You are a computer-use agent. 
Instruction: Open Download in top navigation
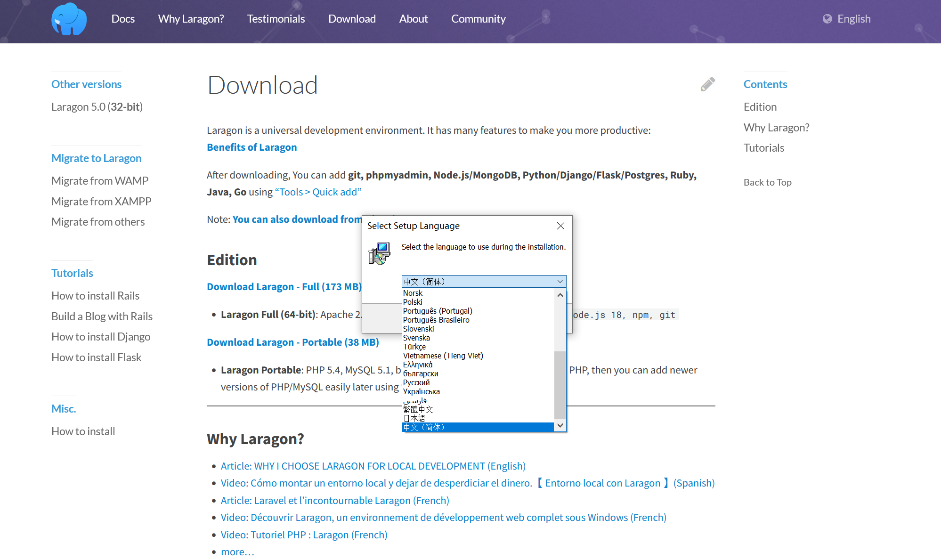tap(352, 19)
